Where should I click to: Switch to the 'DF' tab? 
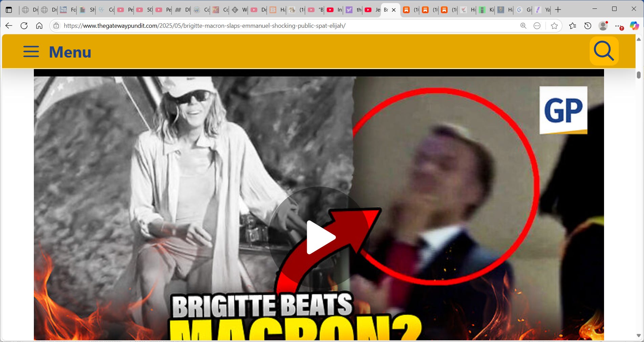pos(182,10)
